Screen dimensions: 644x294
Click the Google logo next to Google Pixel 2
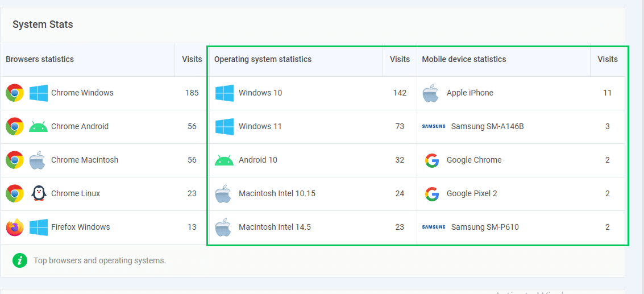coord(432,193)
